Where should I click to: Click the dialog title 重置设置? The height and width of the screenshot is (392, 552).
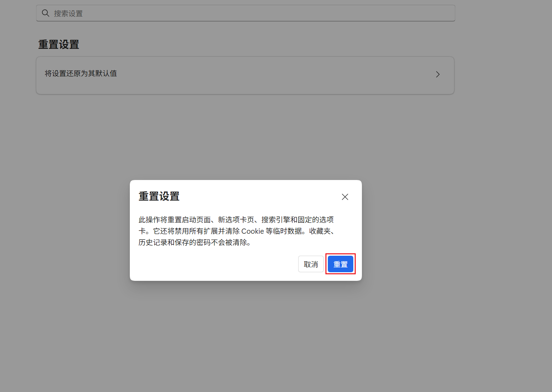(159, 197)
